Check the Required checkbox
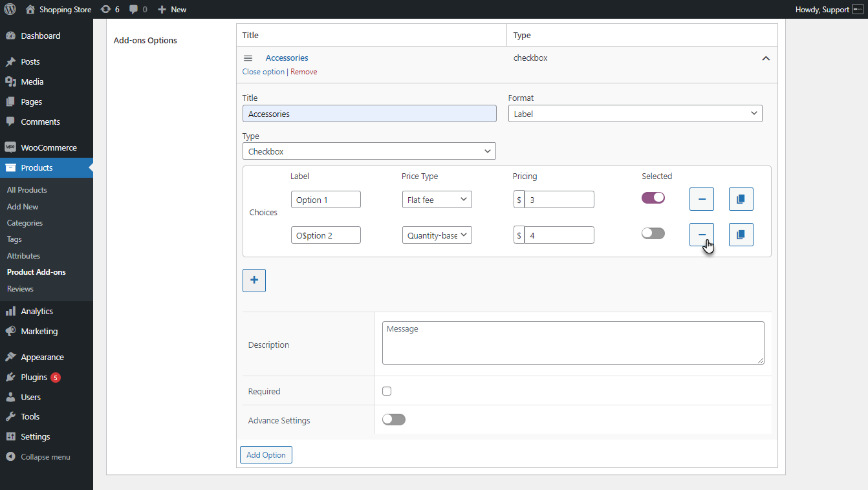This screenshot has width=868, height=490. tap(387, 391)
